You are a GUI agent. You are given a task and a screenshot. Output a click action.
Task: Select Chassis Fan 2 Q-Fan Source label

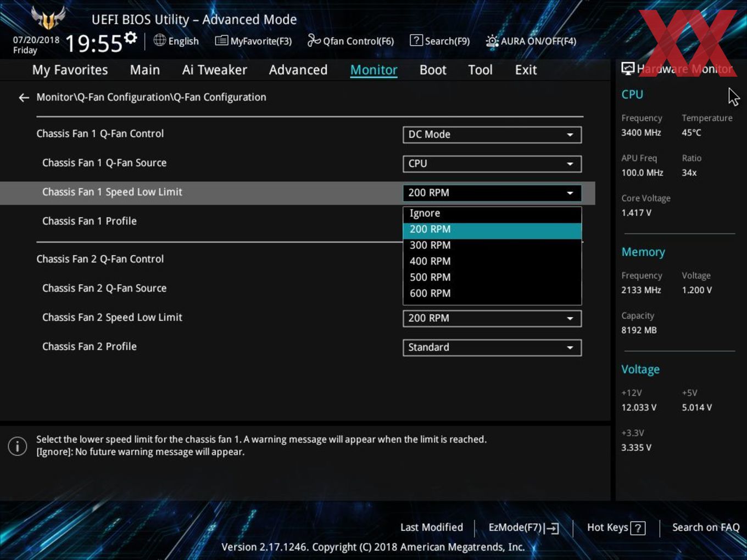coord(104,288)
